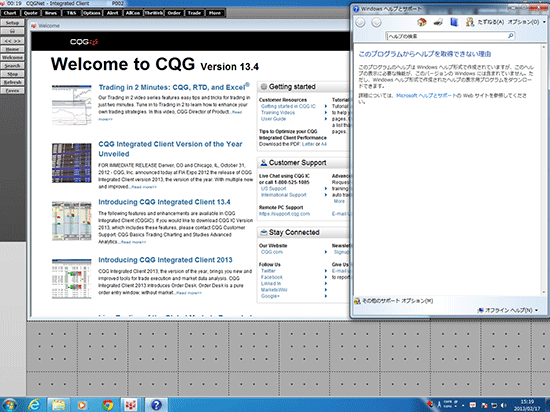Open the support.cqg.com Remote PC Support link
Viewport: 550px width, 412px height.
284,214
